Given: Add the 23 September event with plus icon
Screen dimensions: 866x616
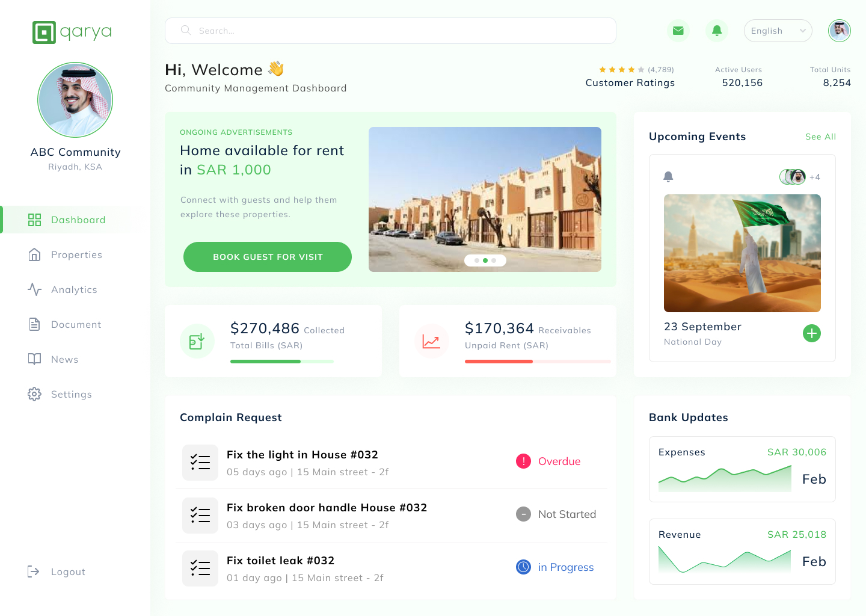Looking at the screenshot, I should (812, 333).
